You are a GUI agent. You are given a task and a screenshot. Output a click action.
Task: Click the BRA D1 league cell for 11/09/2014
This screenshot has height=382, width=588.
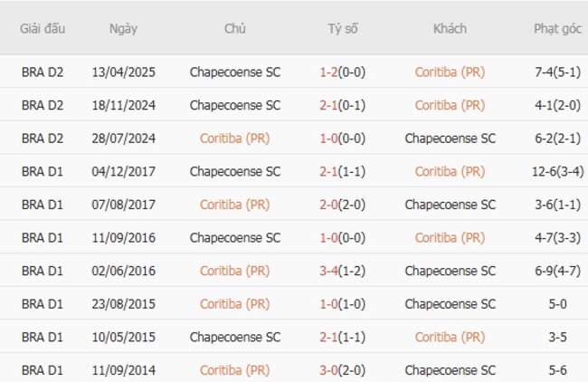[x=43, y=369]
